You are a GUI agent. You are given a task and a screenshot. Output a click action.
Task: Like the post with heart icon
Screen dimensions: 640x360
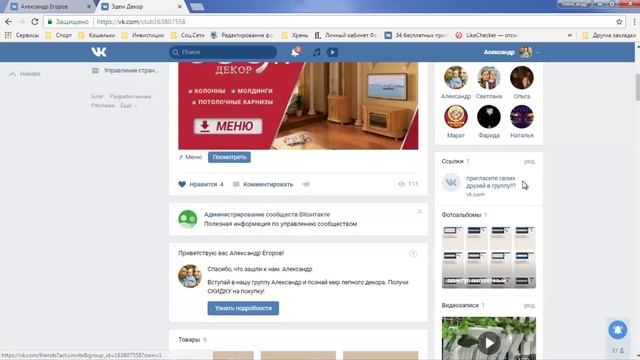point(182,184)
